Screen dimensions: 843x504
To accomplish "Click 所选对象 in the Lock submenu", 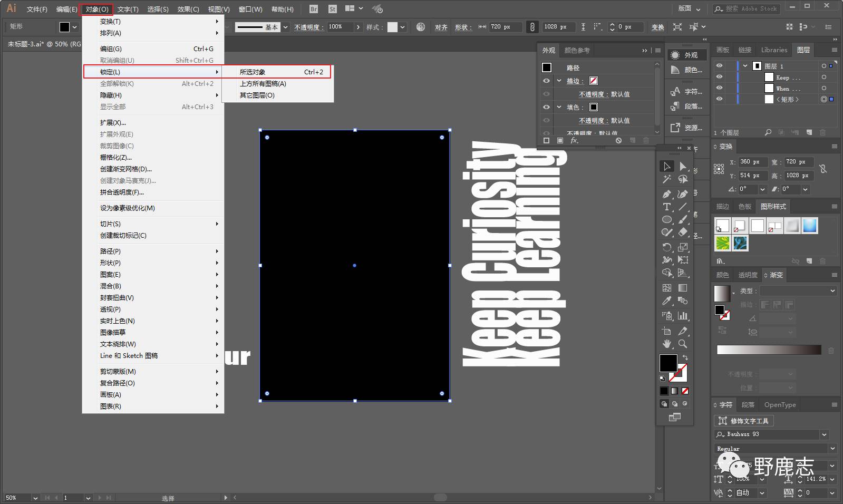I will pos(253,72).
